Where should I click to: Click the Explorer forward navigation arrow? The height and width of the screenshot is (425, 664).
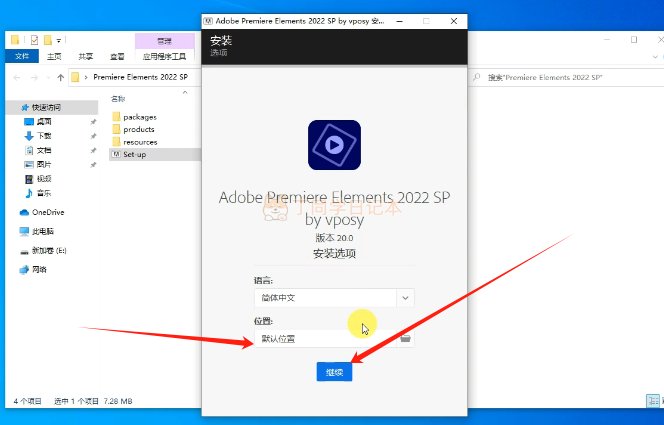click(35, 77)
